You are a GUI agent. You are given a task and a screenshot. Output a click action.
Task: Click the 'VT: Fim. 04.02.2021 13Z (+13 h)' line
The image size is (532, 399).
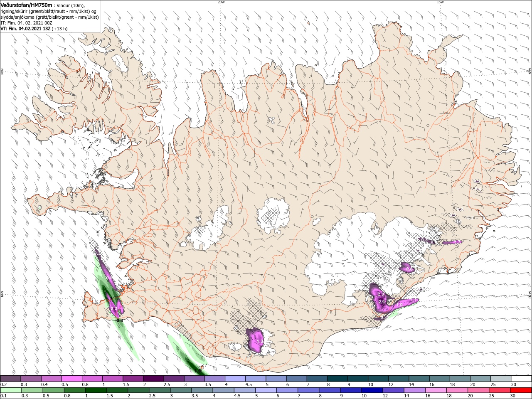(34, 29)
